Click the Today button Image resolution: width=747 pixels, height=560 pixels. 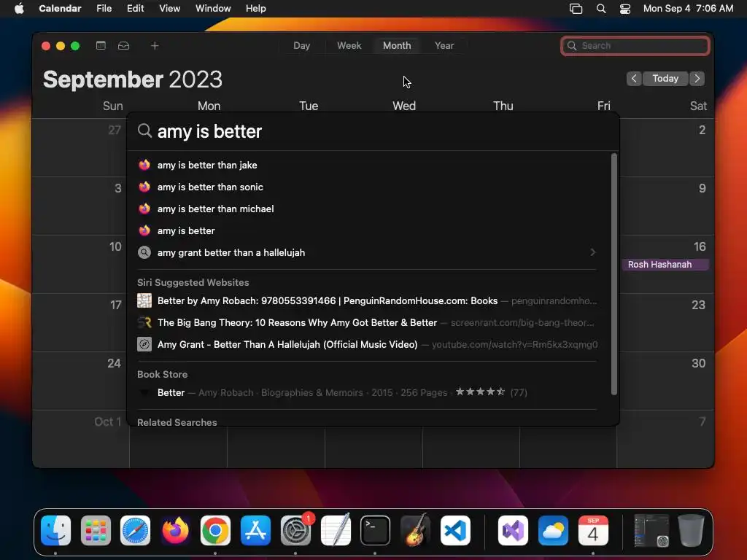(x=665, y=79)
